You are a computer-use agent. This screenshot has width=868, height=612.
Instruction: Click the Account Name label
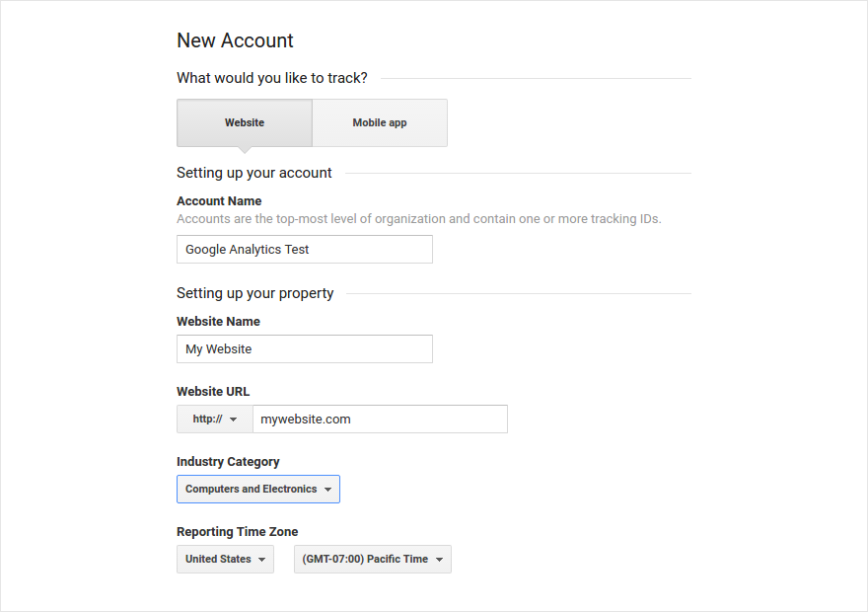pyautogui.click(x=219, y=201)
